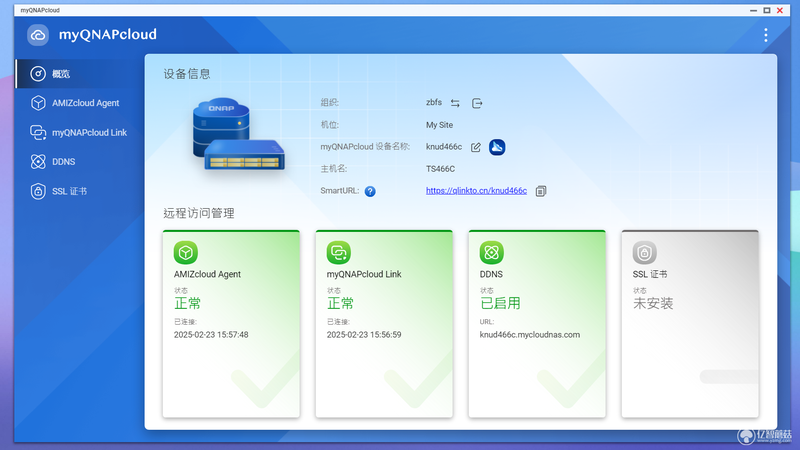
Task: Select the 概览 overview sidebar item
Action: (79, 73)
